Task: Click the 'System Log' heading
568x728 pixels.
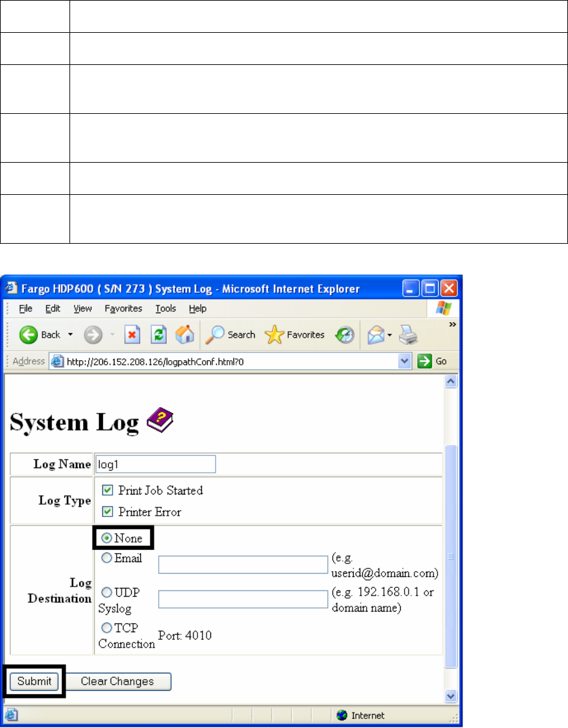Action: point(75,423)
